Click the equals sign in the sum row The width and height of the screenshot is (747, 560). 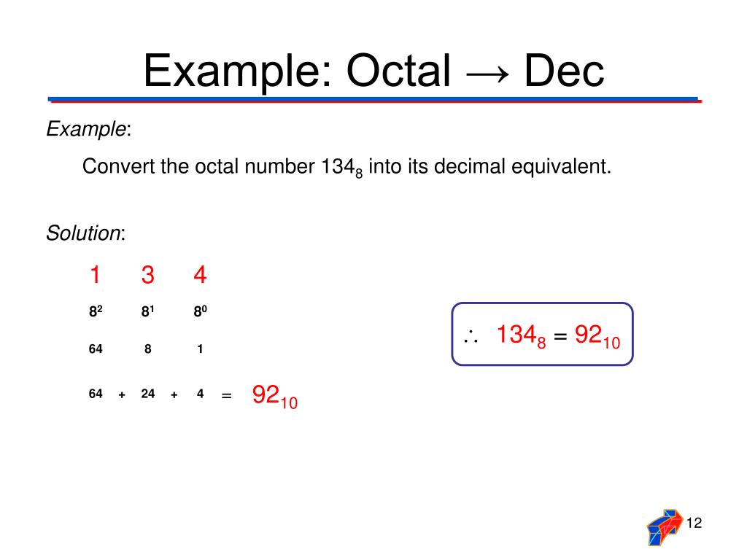coord(227,395)
